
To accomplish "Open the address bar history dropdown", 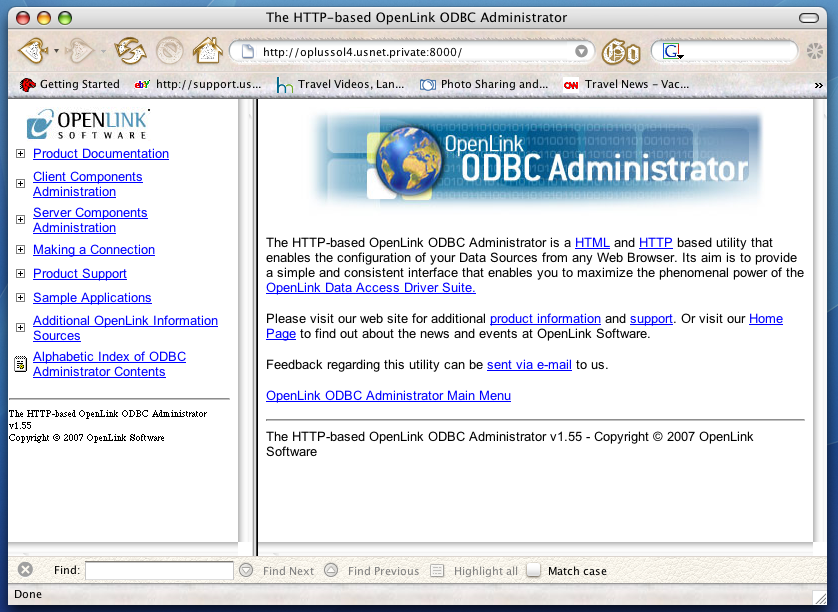I will (x=581, y=51).
